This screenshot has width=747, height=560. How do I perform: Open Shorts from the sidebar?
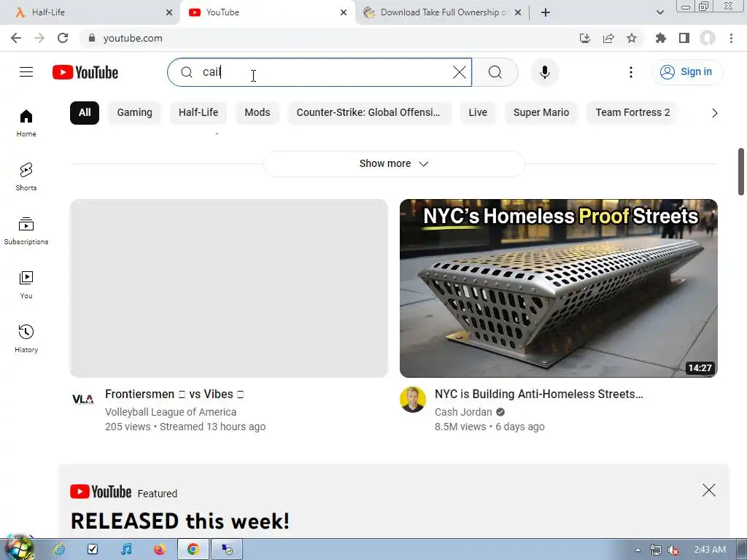pos(26,176)
